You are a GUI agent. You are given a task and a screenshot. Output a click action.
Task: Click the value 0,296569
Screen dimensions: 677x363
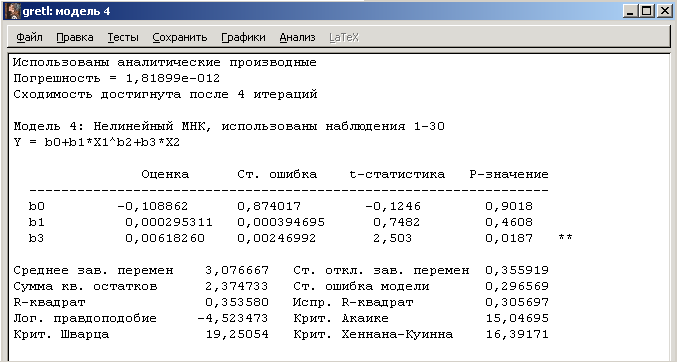tap(517, 287)
